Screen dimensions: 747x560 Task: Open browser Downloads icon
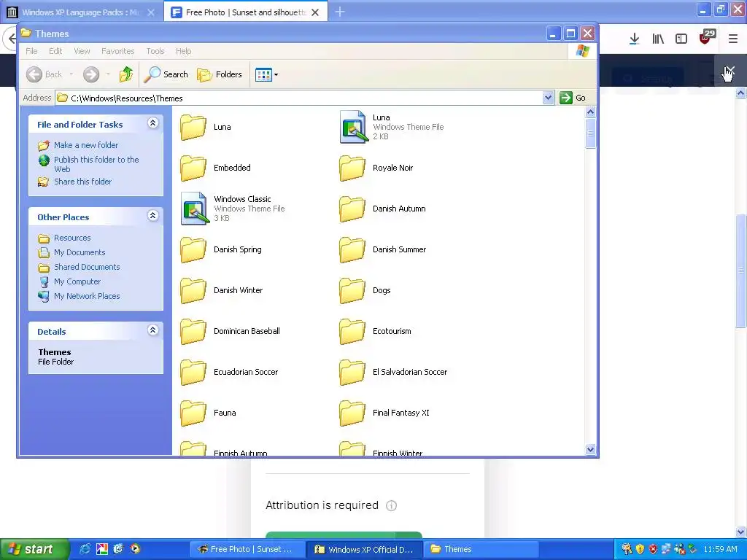click(634, 39)
